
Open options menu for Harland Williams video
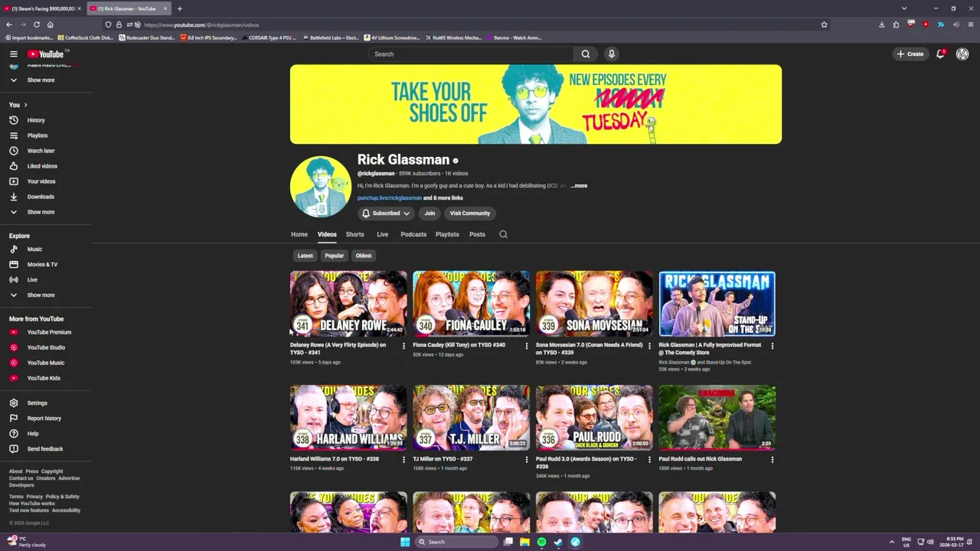coord(403,459)
